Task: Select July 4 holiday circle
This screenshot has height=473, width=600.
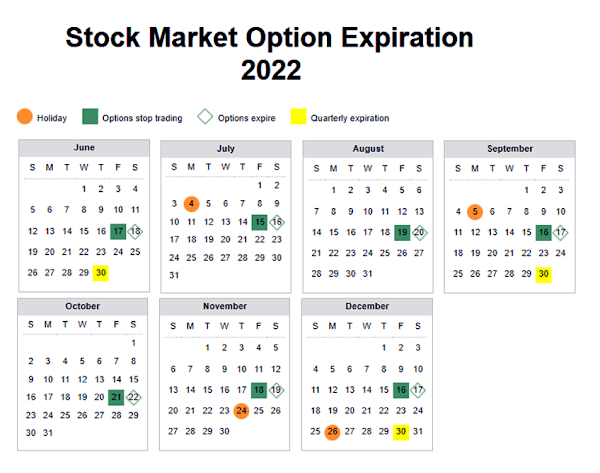Action: tap(192, 203)
